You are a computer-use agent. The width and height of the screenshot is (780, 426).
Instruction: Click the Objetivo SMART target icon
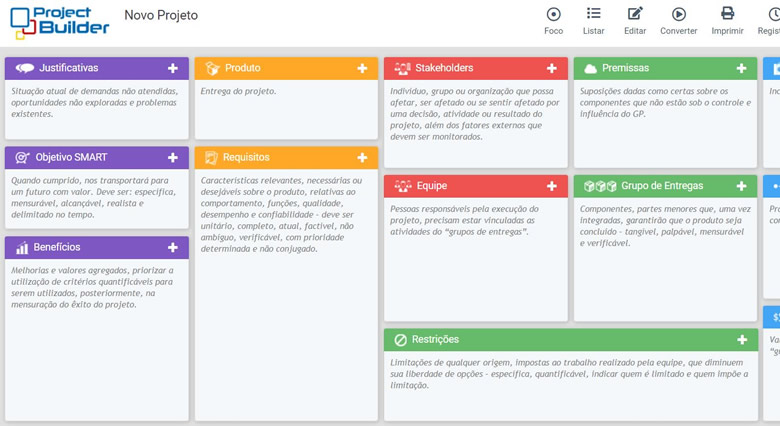22,158
